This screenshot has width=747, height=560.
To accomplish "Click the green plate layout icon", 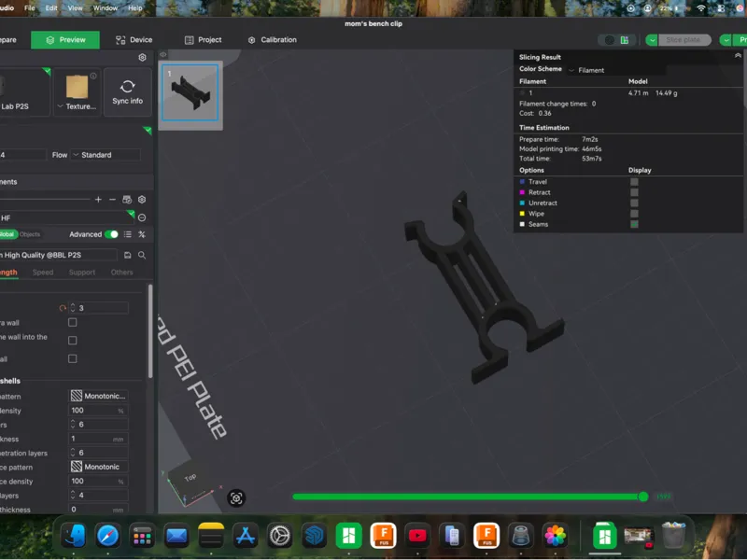I will 625,40.
